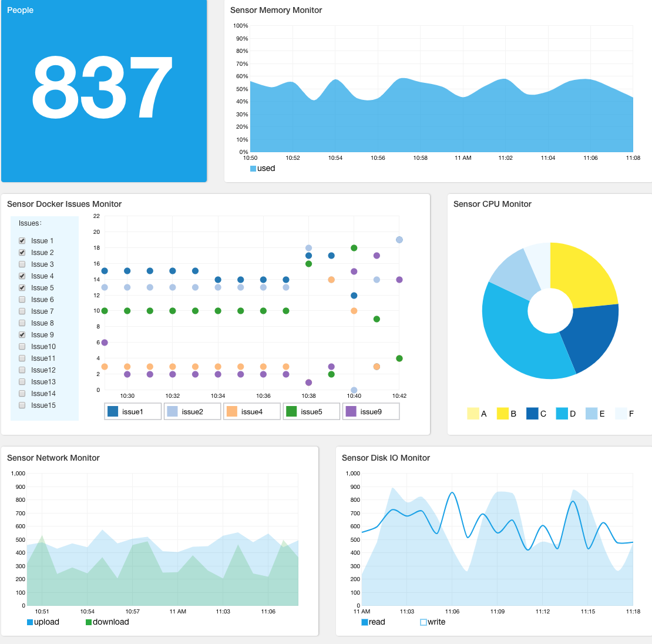Viewport: 652px width, 644px height.
Task: Click the pale yellow A legend swatch
Action: tap(473, 414)
